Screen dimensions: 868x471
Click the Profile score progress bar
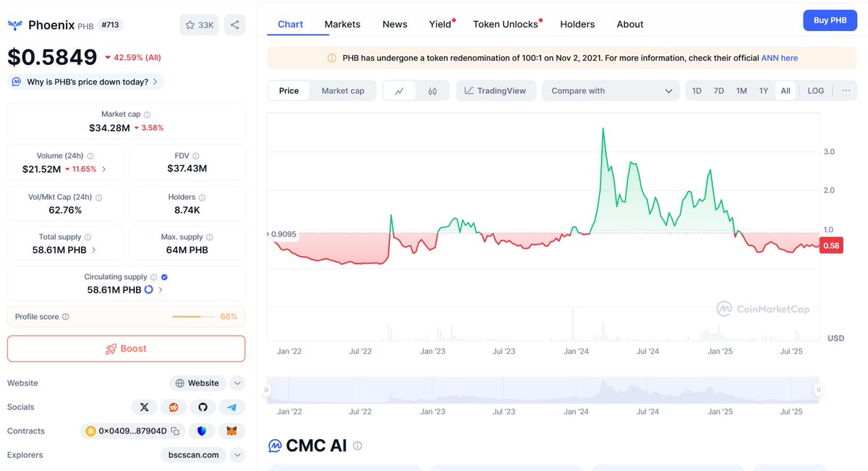(x=193, y=317)
